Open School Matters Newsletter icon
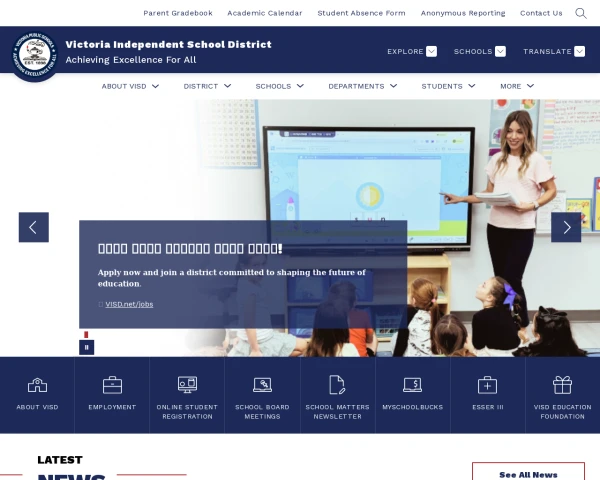The width and height of the screenshot is (600, 480). pyautogui.click(x=337, y=385)
